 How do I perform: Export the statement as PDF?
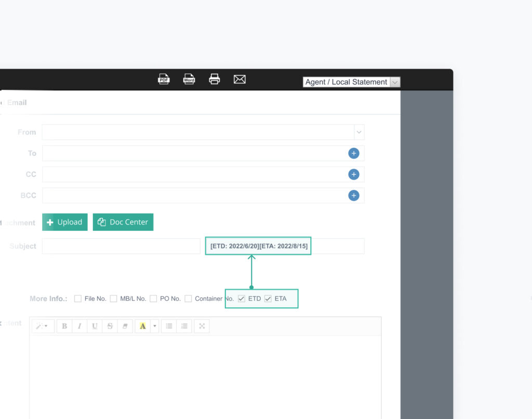pos(164,79)
